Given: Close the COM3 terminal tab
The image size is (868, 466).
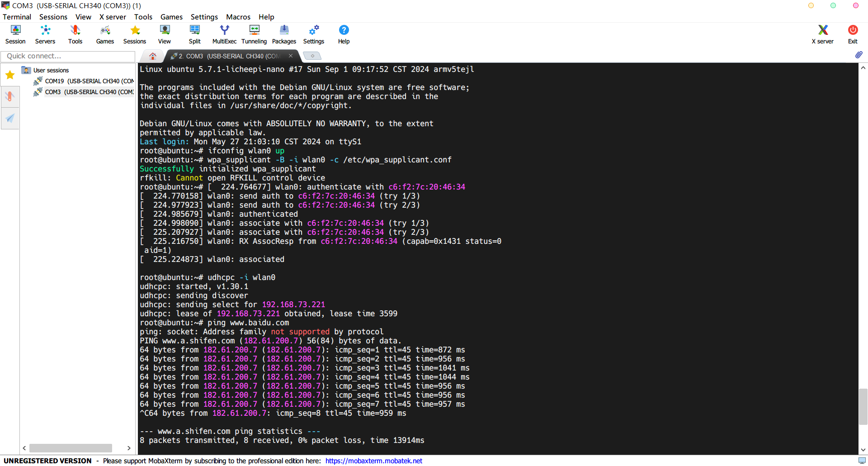Looking at the screenshot, I should click(291, 56).
